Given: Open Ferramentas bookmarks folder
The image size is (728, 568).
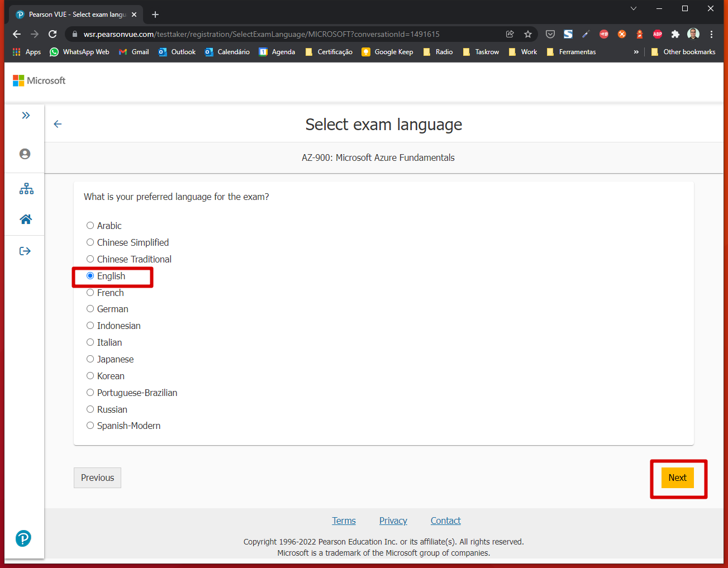Looking at the screenshot, I should (x=571, y=52).
